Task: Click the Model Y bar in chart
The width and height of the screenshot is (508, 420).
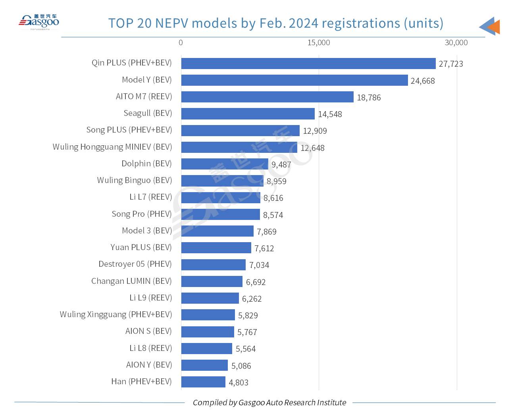Action: click(294, 80)
